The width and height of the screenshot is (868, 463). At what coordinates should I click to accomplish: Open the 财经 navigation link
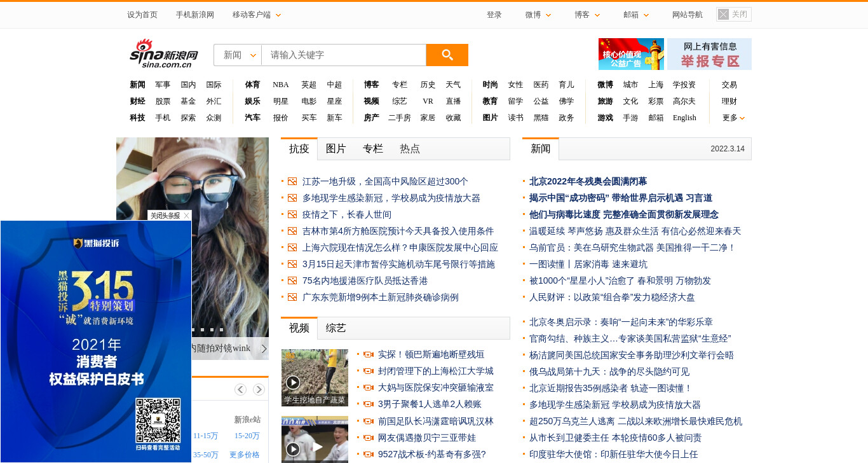tap(137, 101)
